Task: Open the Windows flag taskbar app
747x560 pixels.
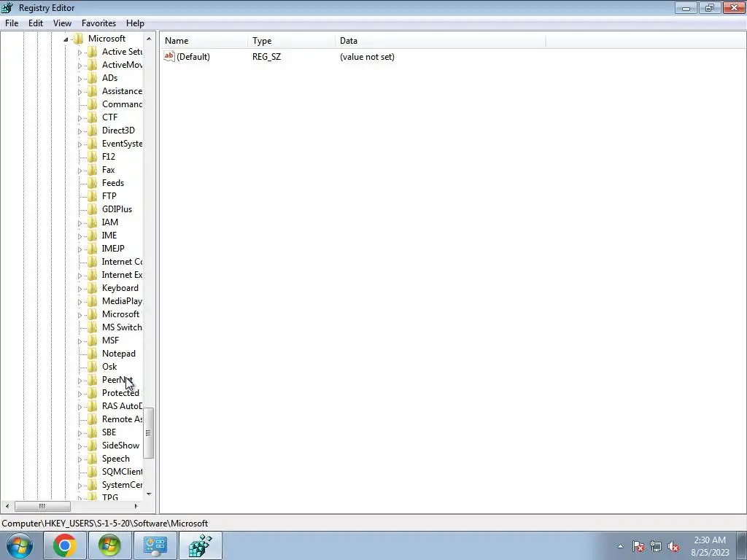Action: 109,545
